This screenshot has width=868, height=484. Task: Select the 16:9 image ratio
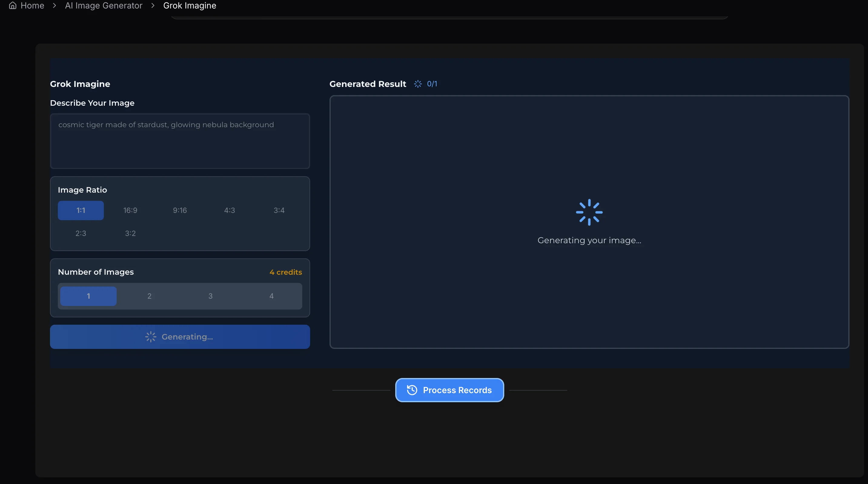(130, 210)
